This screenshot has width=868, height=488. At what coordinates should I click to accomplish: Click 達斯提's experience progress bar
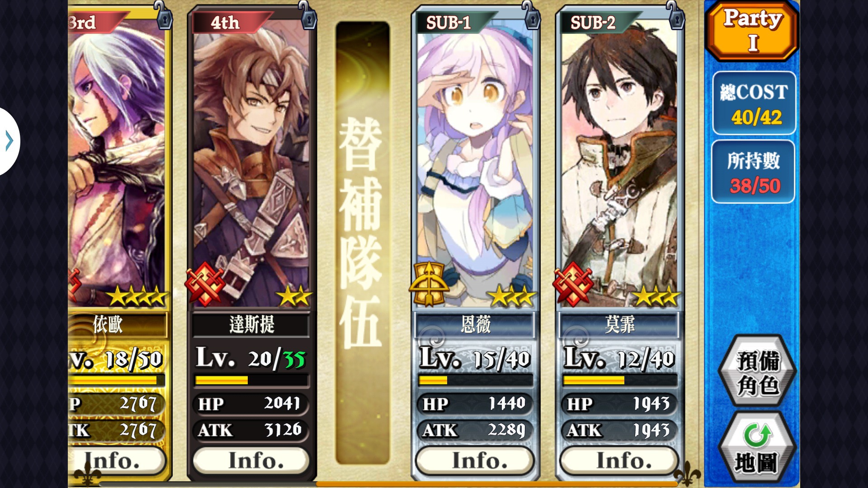tap(251, 380)
